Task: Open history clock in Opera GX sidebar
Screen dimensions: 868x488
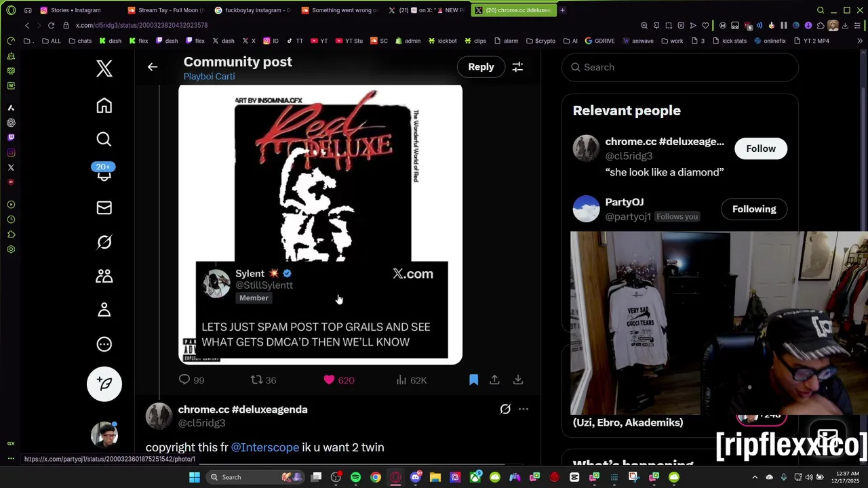Action: pos(11,220)
